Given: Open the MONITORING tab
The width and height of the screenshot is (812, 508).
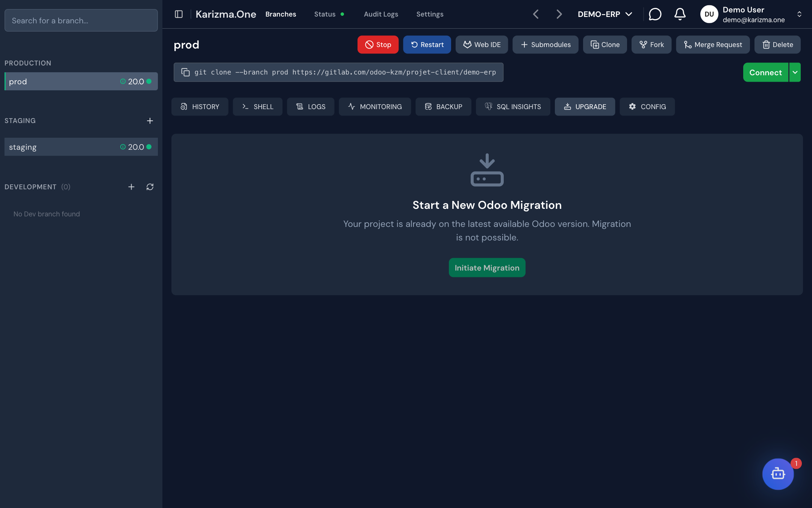Looking at the screenshot, I should 375,107.
